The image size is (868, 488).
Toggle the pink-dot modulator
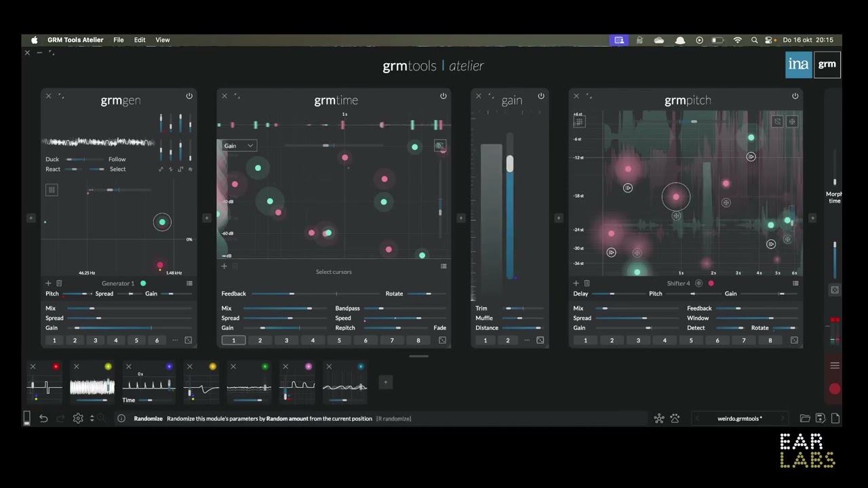tap(309, 367)
